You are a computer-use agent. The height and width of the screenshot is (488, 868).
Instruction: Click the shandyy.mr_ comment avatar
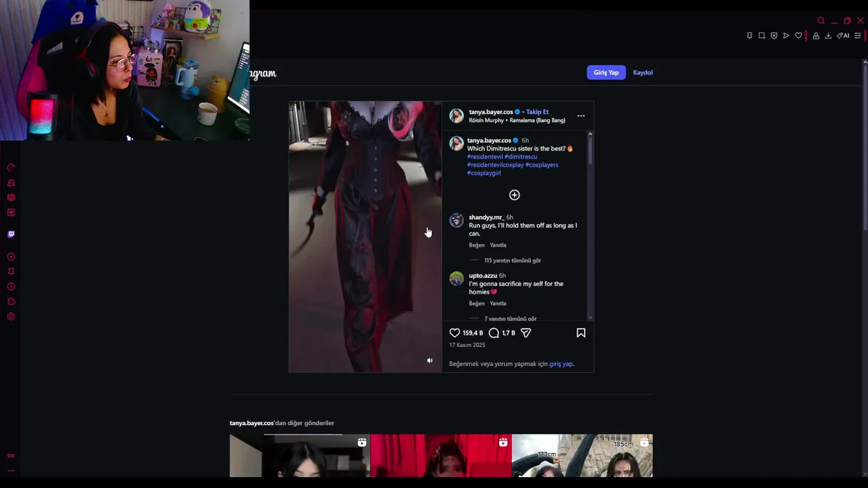456,220
